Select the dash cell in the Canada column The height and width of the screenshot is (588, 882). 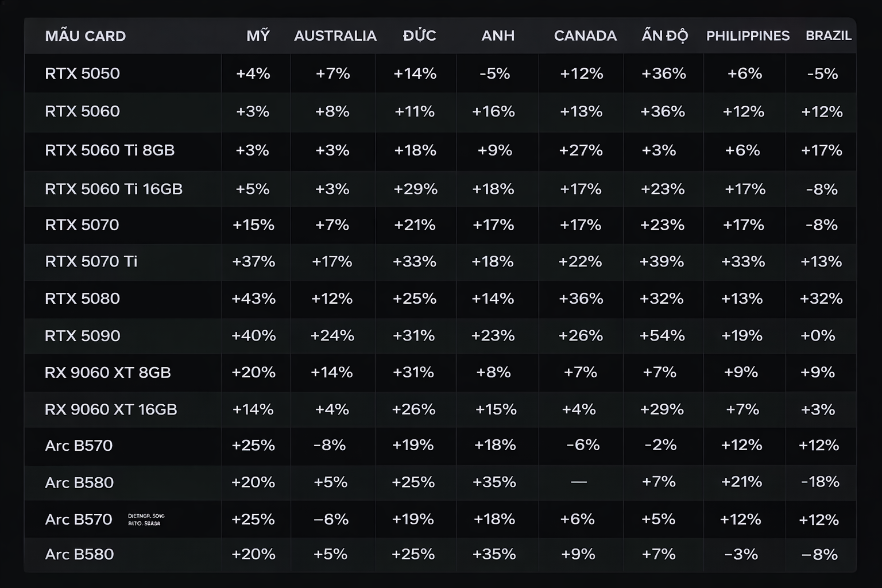tap(579, 482)
